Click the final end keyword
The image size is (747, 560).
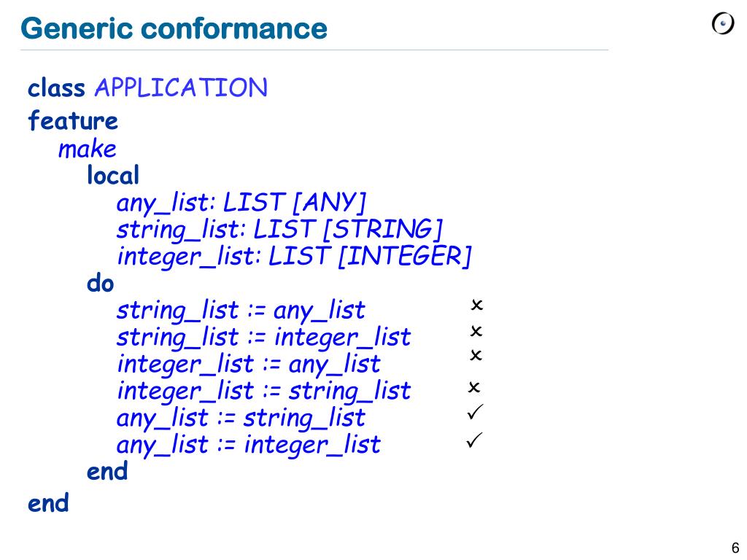[48, 503]
